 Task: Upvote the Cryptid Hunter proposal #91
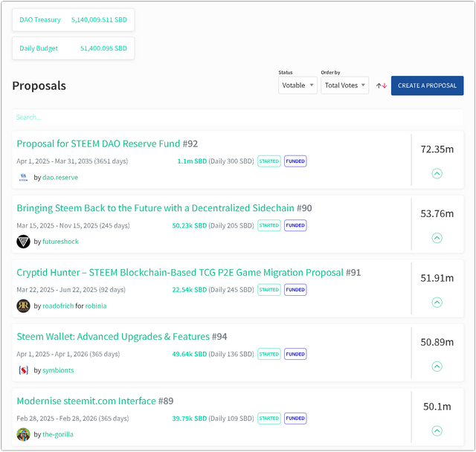click(437, 302)
